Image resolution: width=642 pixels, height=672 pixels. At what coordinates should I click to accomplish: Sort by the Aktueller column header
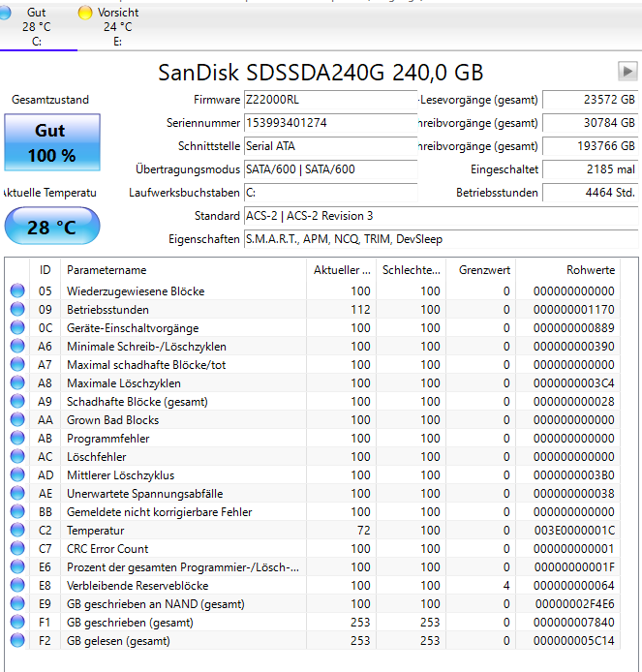coord(341,270)
